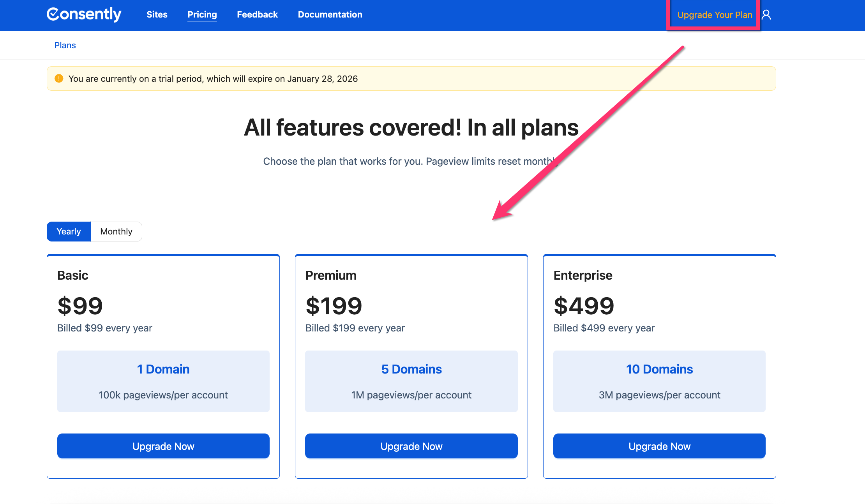The image size is (865, 504).
Task: Click the Consently logo
Action: [84, 14]
